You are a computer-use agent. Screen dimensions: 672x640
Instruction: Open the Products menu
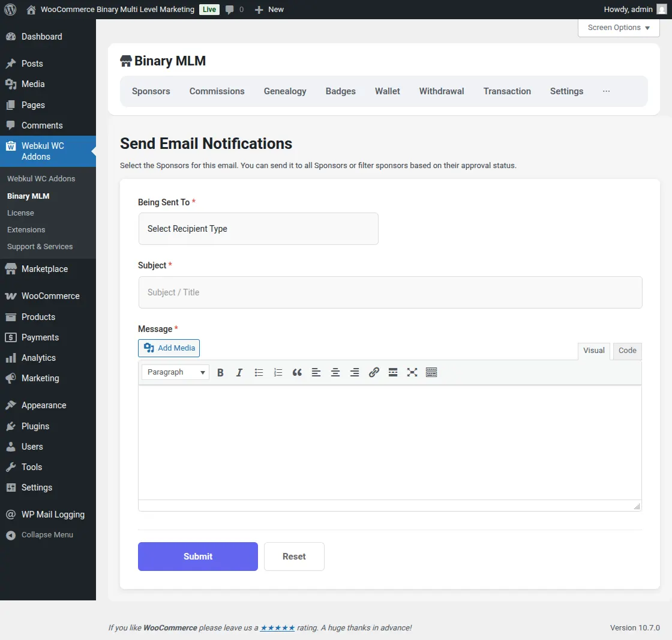point(48,317)
